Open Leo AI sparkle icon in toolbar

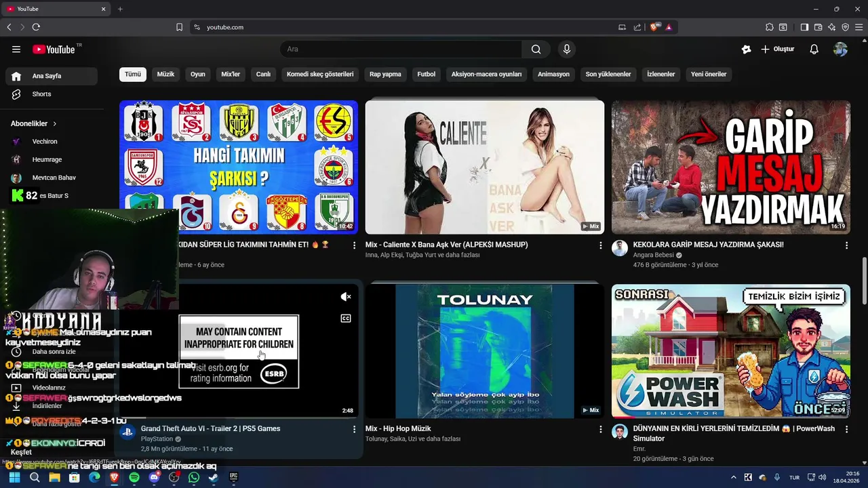tap(831, 27)
